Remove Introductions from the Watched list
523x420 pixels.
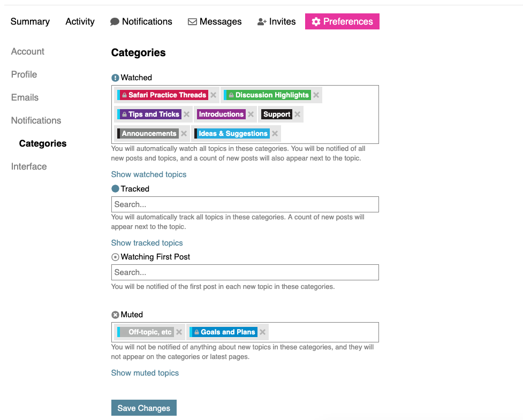[x=251, y=114]
